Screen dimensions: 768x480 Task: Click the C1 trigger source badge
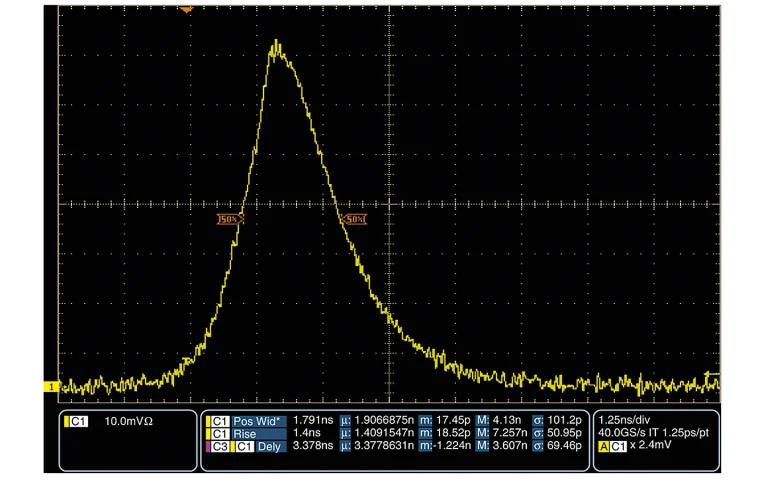[618, 447]
